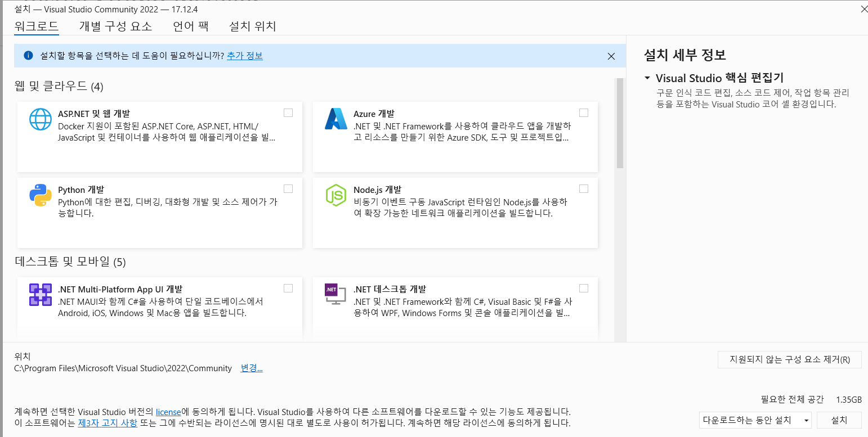Click the 1.35GB required space value

(x=849, y=400)
